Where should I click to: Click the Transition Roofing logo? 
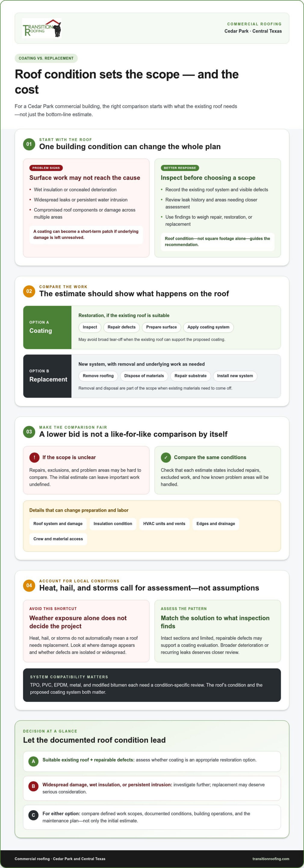(x=42, y=28)
